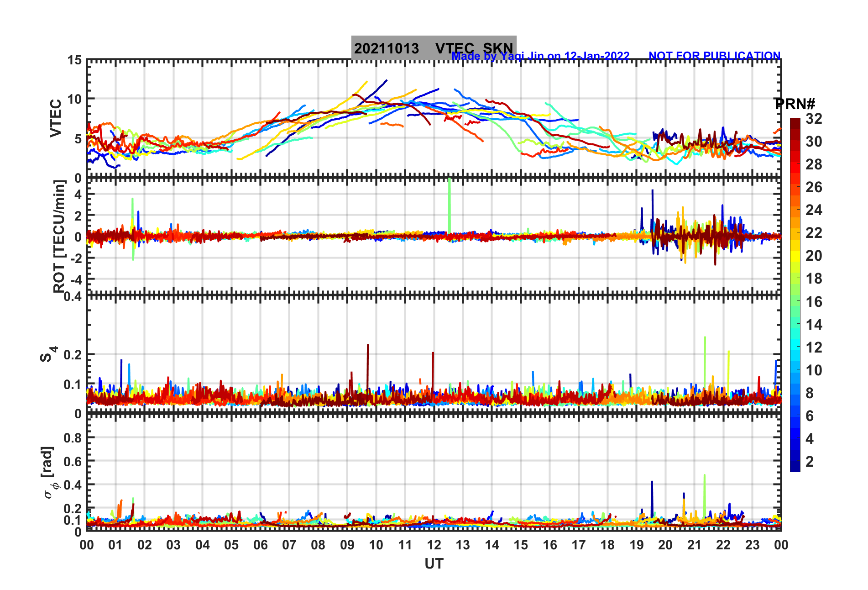Click the sigma-phi axis tick label "0.8"
Viewport: 868px width, 590px height.
coord(73,438)
